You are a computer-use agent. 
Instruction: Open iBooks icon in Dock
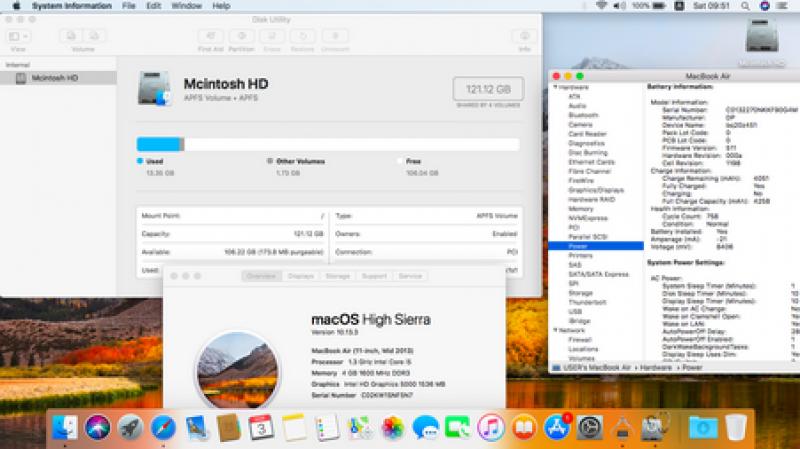coord(524,427)
